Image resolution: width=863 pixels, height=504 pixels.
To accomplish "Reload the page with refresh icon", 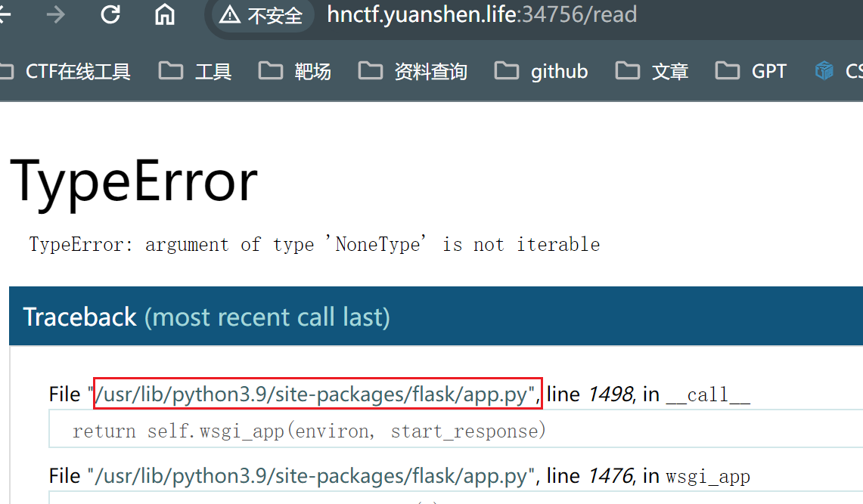I will point(110,14).
